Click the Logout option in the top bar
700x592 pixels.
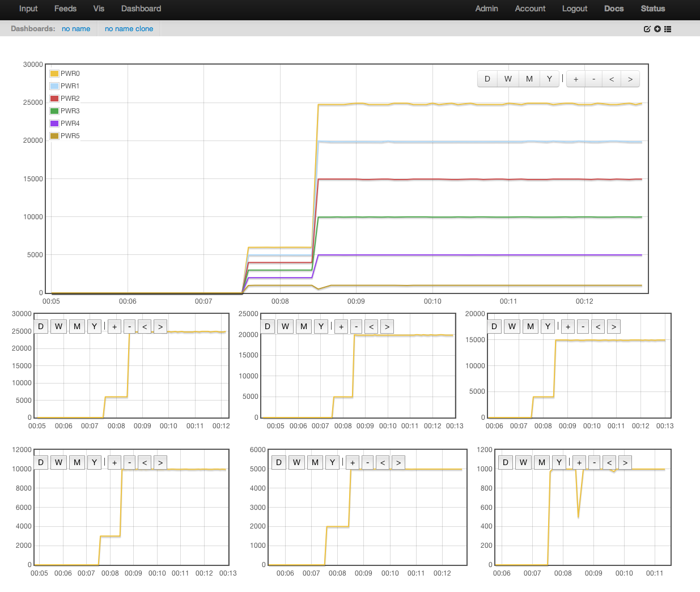[x=574, y=9]
